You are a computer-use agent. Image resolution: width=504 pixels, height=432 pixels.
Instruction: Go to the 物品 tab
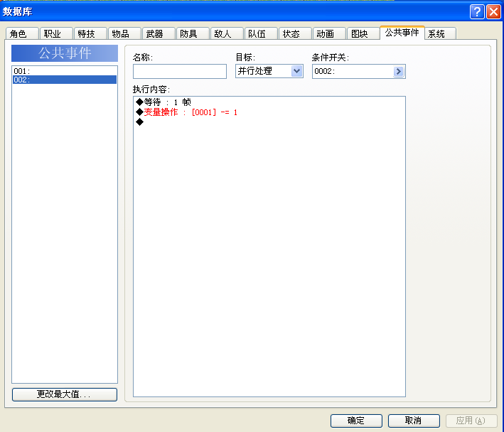(124, 33)
